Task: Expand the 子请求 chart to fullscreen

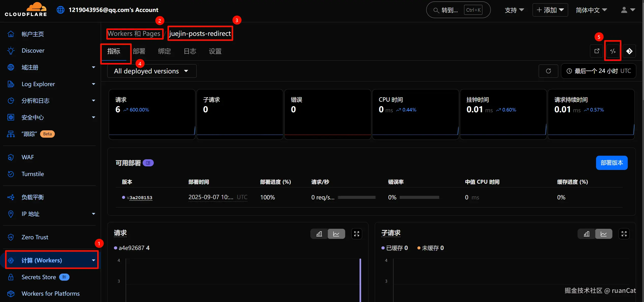Action: [x=624, y=234]
